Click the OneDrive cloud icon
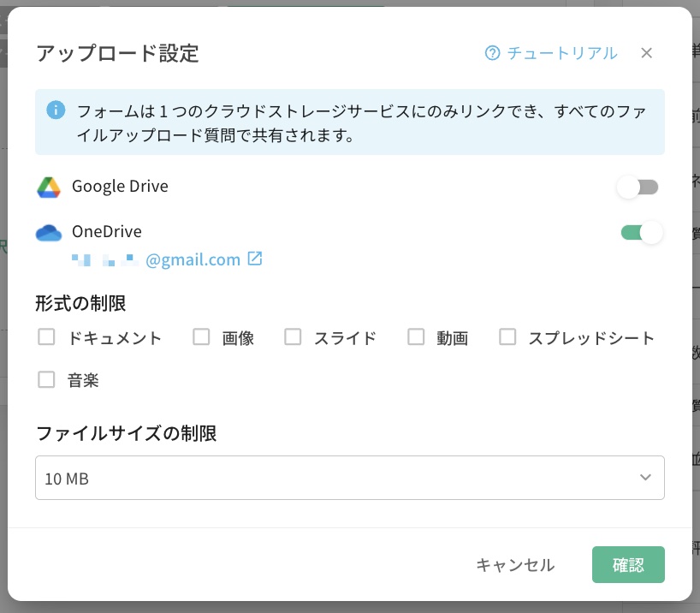The height and width of the screenshot is (613, 700). 49,233
